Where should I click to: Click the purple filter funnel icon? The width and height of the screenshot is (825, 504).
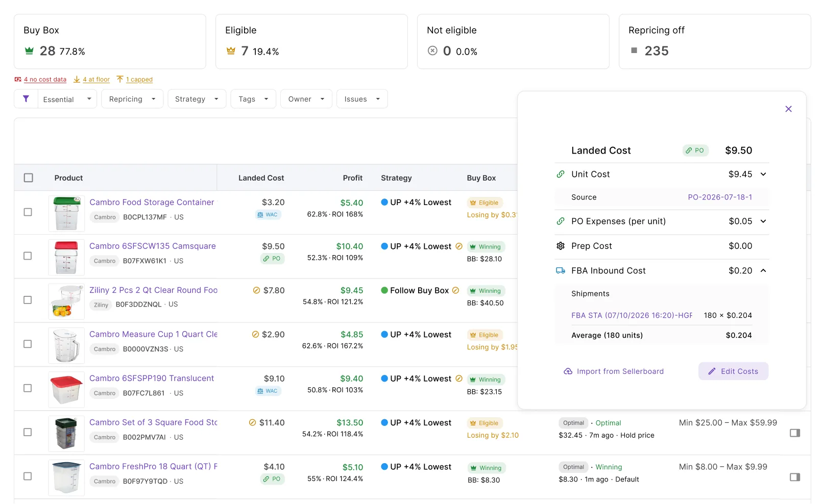[26, 99]
